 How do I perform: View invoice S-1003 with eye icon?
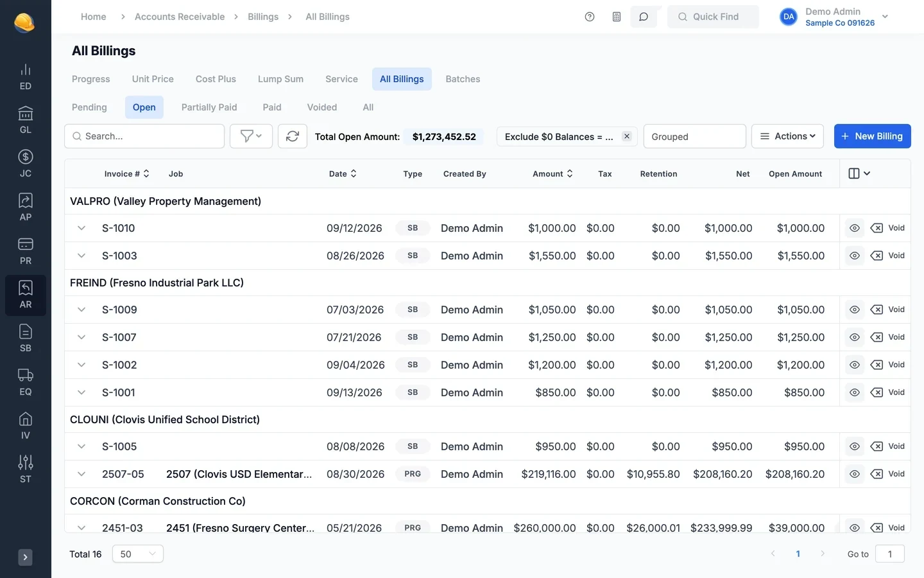[x=855, y=256]
